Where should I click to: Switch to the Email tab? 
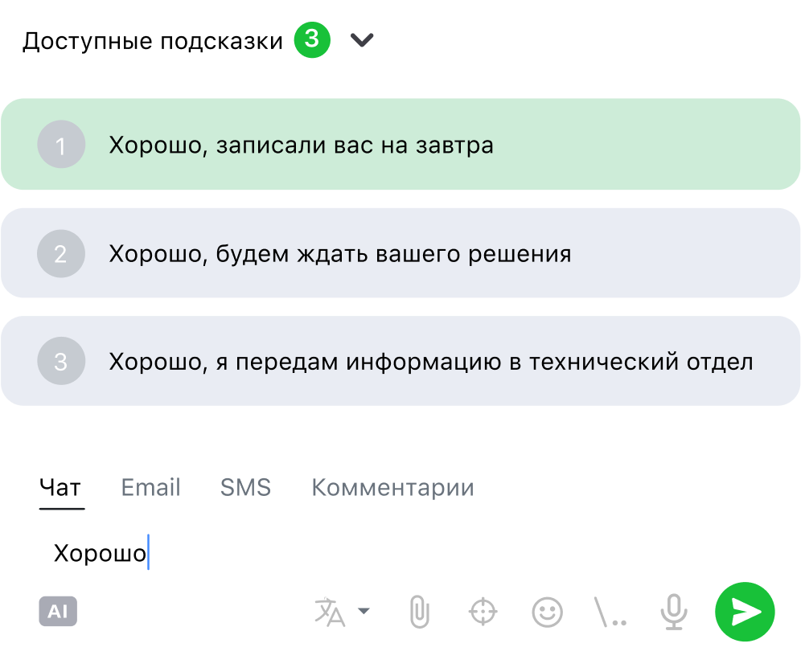150,488
